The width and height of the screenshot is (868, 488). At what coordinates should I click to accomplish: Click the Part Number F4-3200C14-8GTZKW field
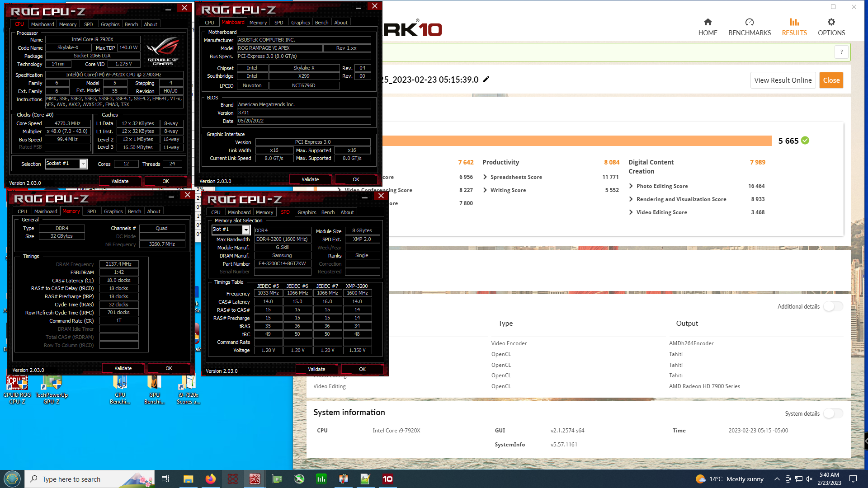tap(282, 264)
